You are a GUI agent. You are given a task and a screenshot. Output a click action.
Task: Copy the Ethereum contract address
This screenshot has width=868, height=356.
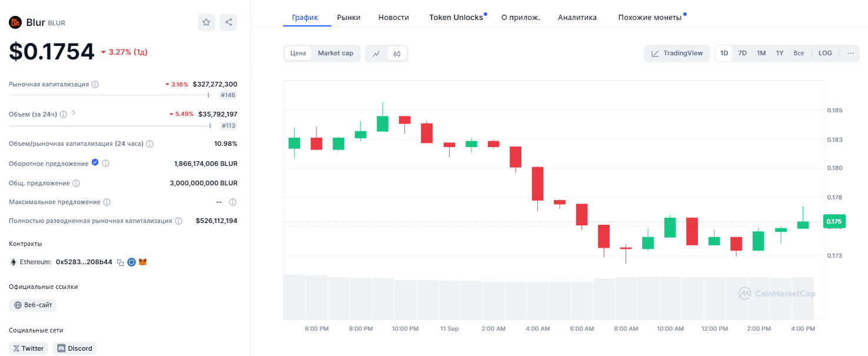120,262
